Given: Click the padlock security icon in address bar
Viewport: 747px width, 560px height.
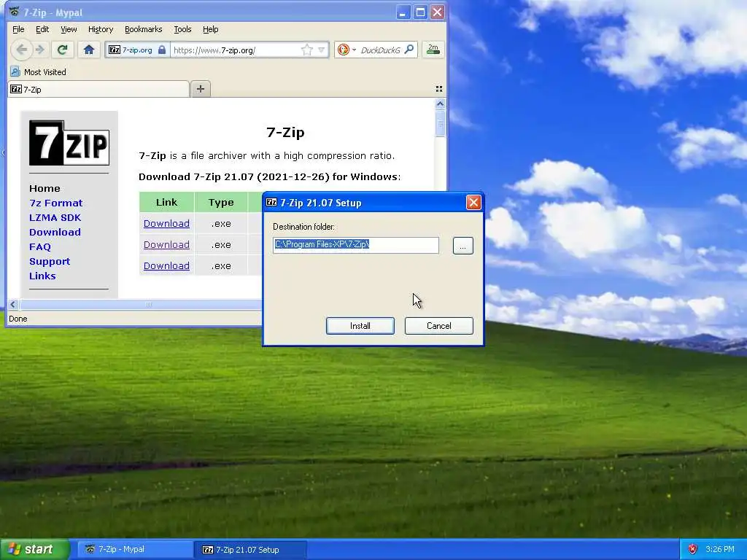Looking at the screenshot, I should coord(162,50).
